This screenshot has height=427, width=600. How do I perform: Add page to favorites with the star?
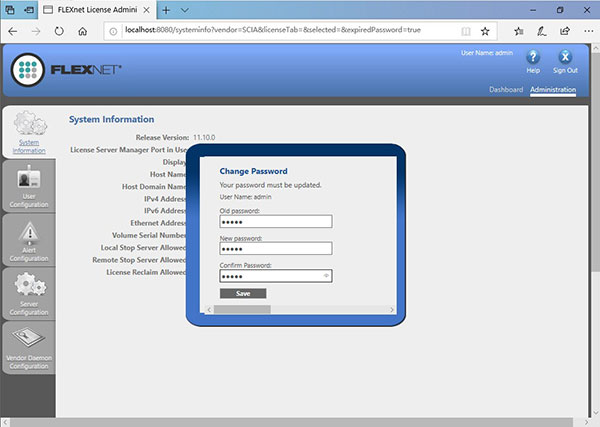[485, 31]
